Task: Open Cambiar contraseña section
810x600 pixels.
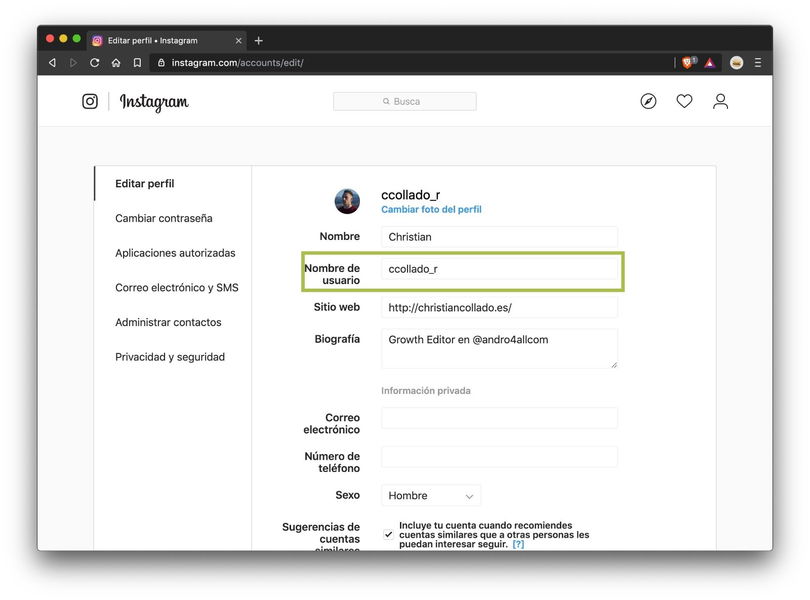Action: (x=164, y=218)
